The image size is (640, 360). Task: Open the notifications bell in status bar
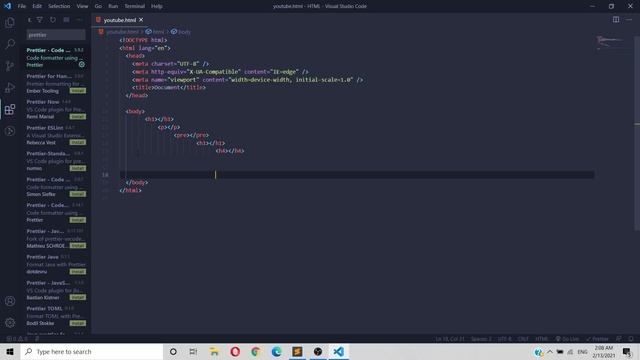pyautogui.click(x=631, y=339)
